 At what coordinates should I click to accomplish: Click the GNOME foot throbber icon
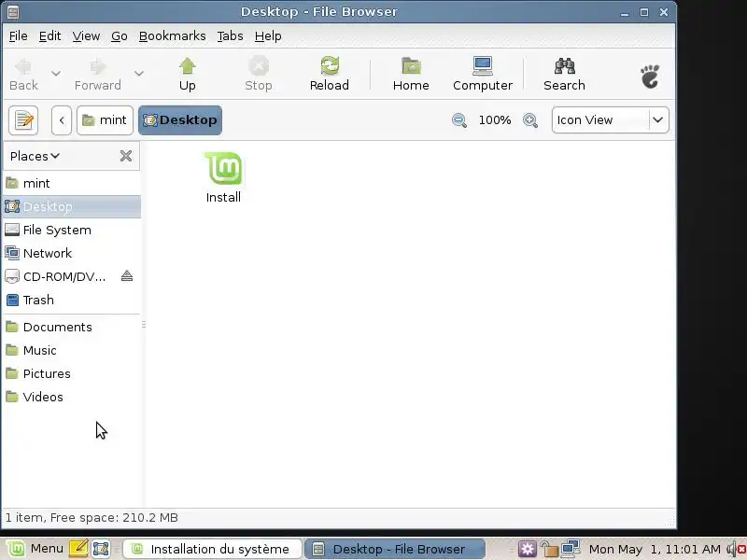650,77
